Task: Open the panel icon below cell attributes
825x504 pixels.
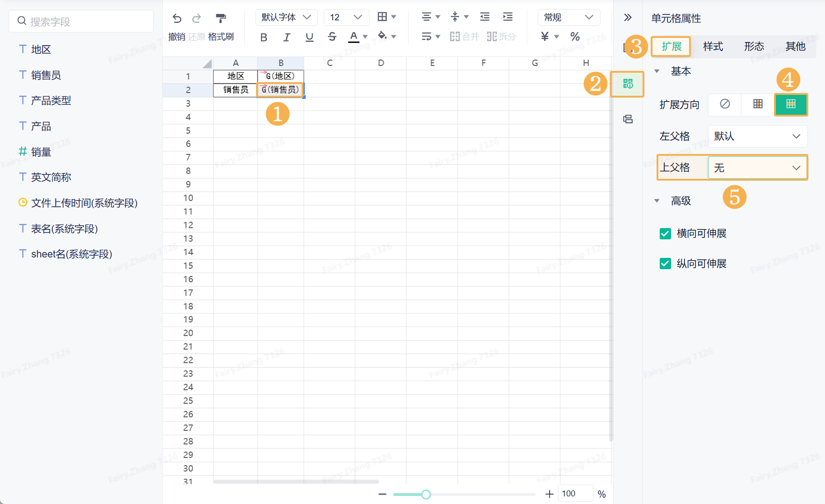Action: (x=628, y=119)
